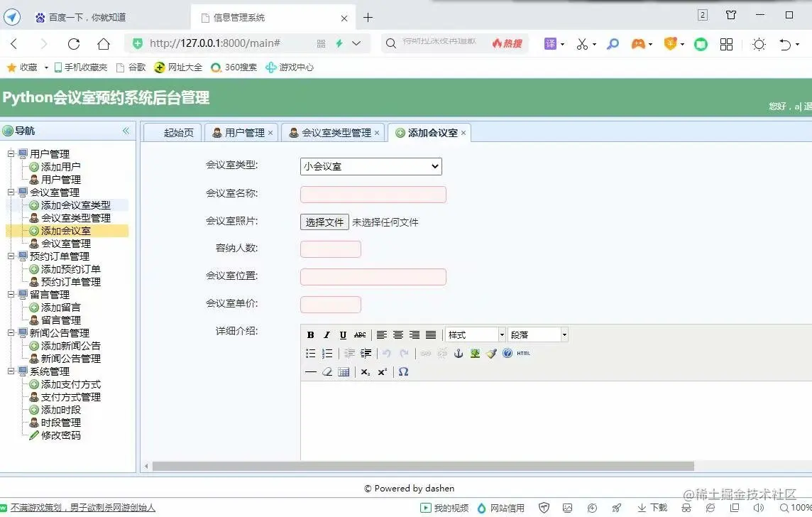
Task: Toggle strikethrough (ABC) formatting
Action: pyautogui.click(x=360, y=335)
